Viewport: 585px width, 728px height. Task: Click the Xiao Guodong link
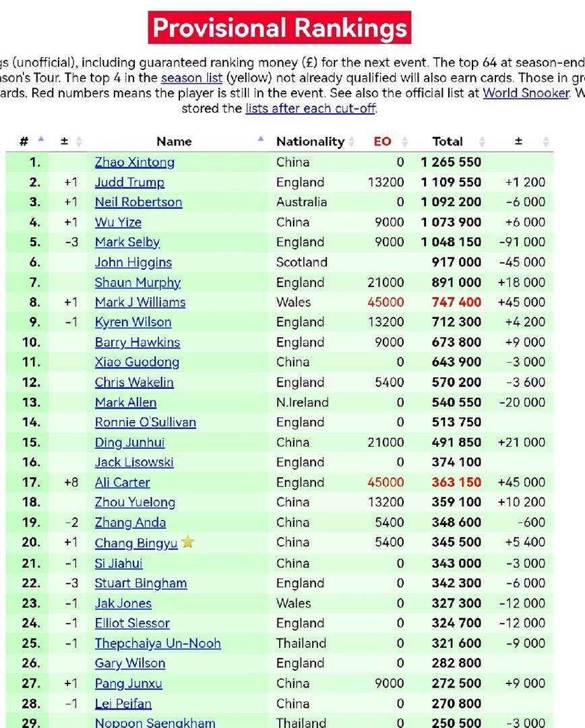tap(137, 362)
